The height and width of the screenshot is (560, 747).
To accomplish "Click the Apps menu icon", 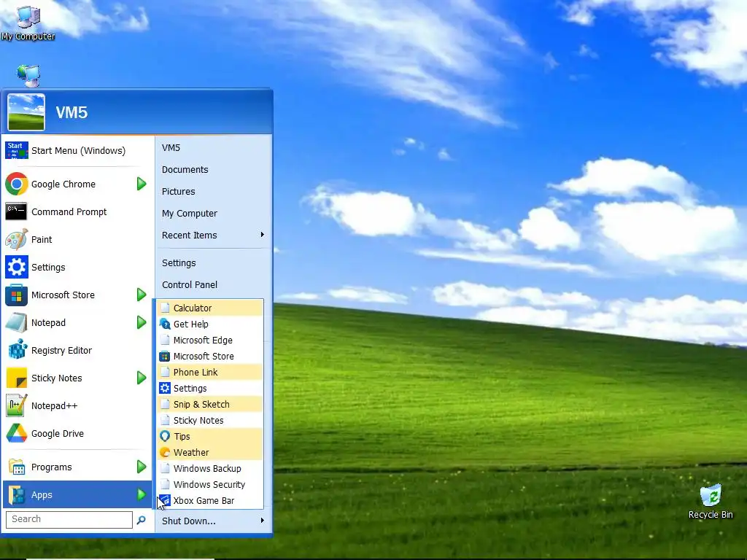I will tap(17, 495).
